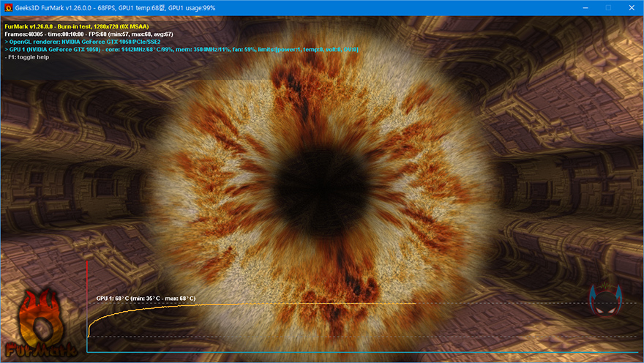This screenshot has width=644, height=363.
Task: Click the 'GPU 1 (NVIDIA GeForce GTX 1050)' core info line
Action: [181, 49]
